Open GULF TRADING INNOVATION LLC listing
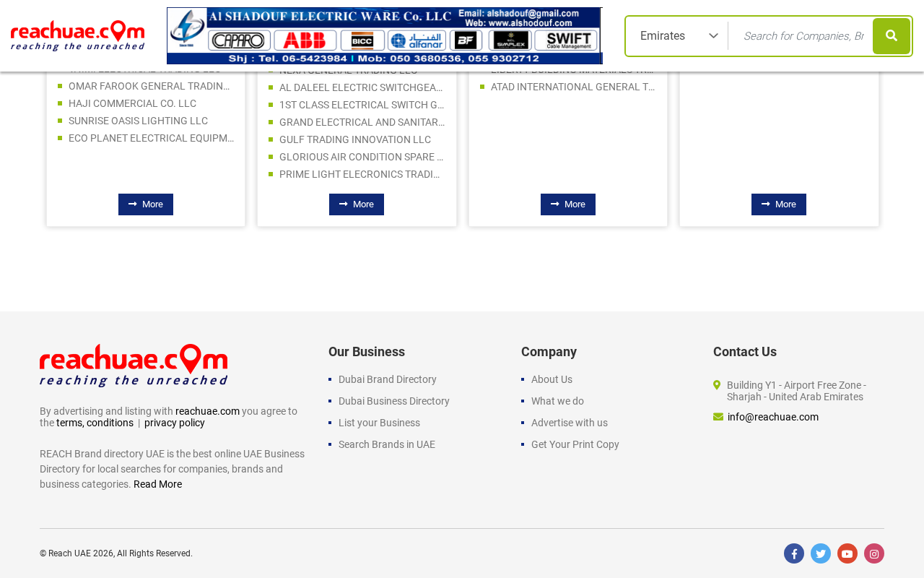This screenshot has height=578, width=924. [x=355, y=139]
